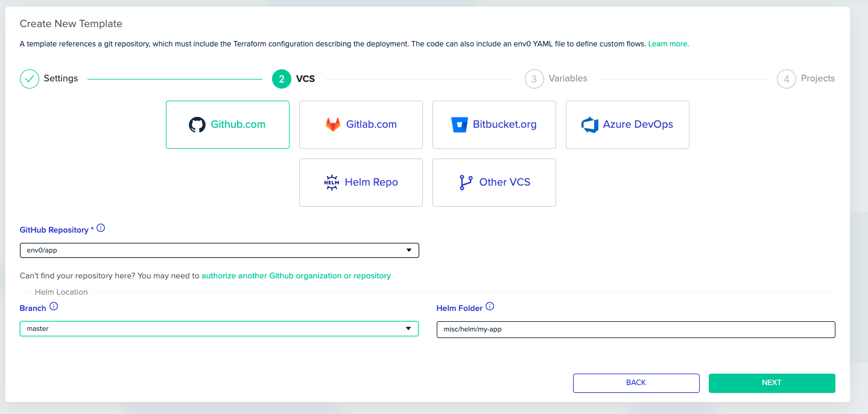The width and height of the screenshot is (868, 414).
Task: Click the Settings step checkmark icon
Action: 30,79
